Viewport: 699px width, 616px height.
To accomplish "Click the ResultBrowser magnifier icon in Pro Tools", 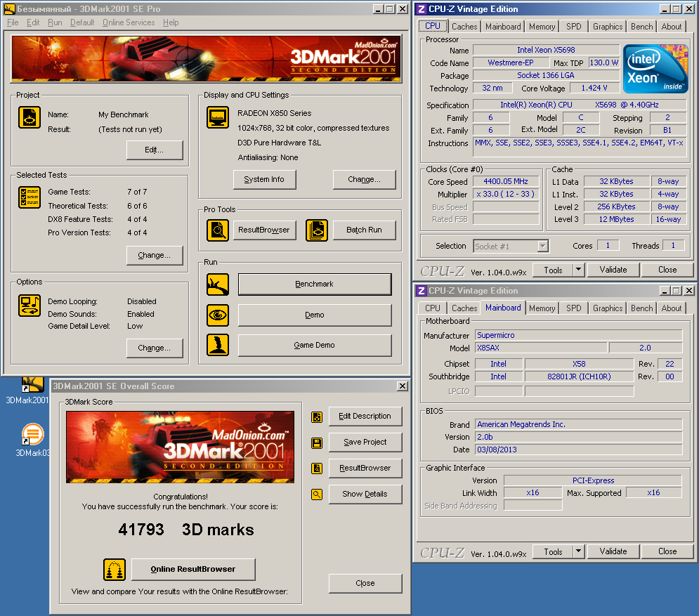I will coord(218,230).
